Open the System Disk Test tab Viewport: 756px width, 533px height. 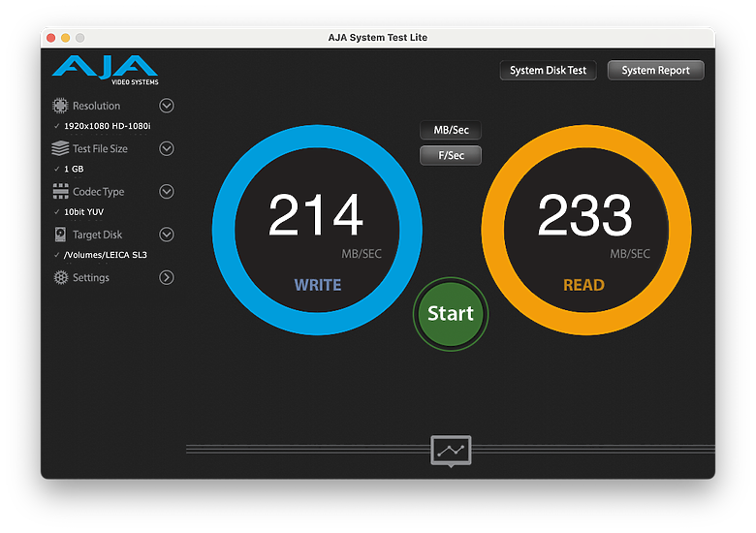click(x=549, y=71)
